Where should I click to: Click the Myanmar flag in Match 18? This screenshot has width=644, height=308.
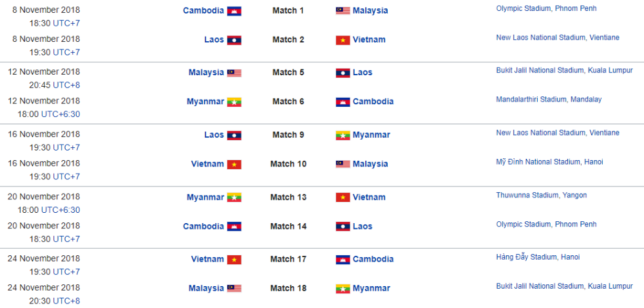click(x=343, y=289)
